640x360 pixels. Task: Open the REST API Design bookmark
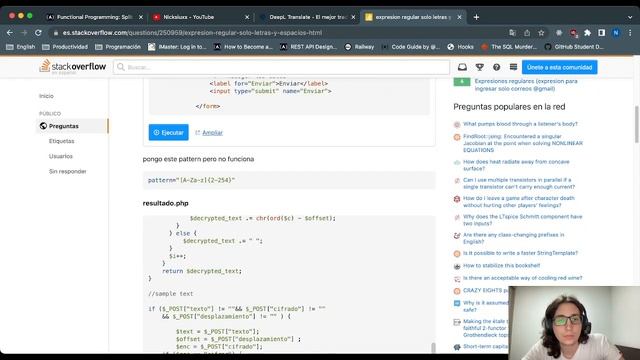[309, 47]
